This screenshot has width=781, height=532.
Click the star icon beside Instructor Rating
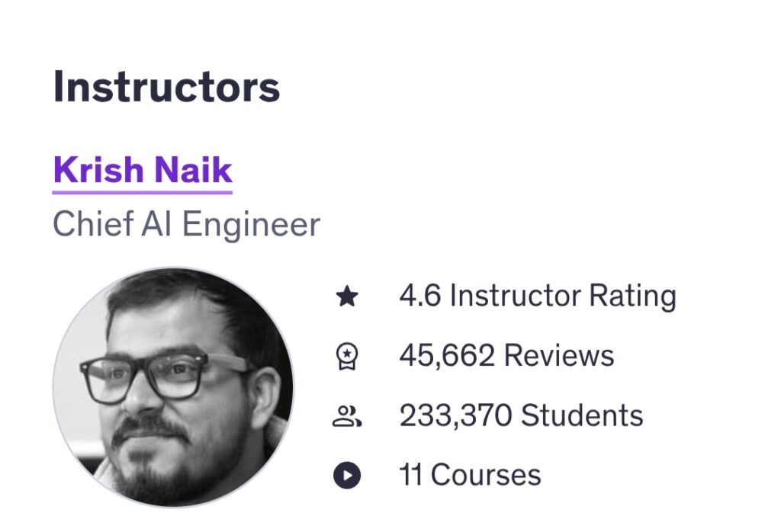point(347,296)
